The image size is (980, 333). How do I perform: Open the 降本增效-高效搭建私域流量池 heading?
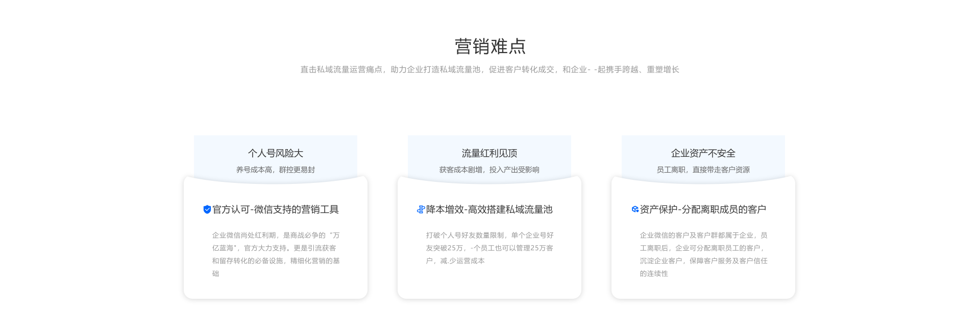489,209
